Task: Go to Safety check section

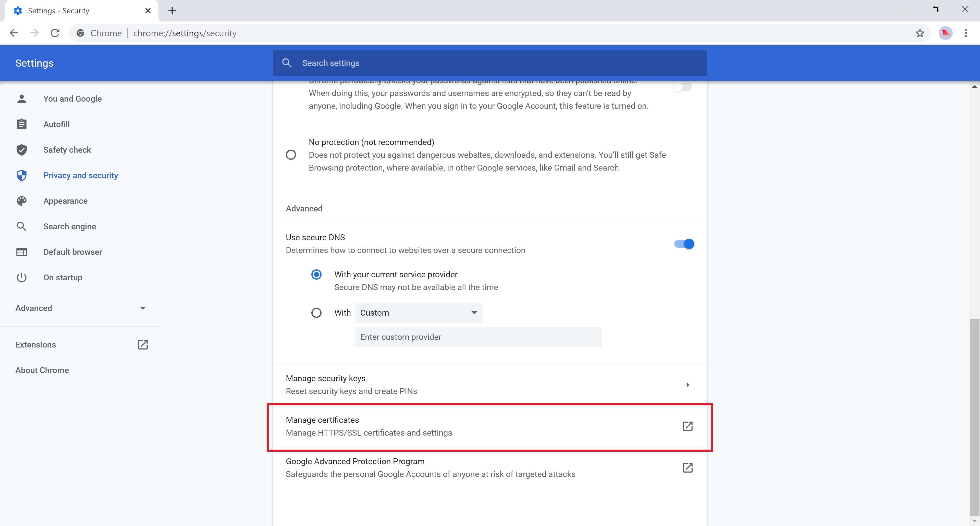Action: (67, 150)
